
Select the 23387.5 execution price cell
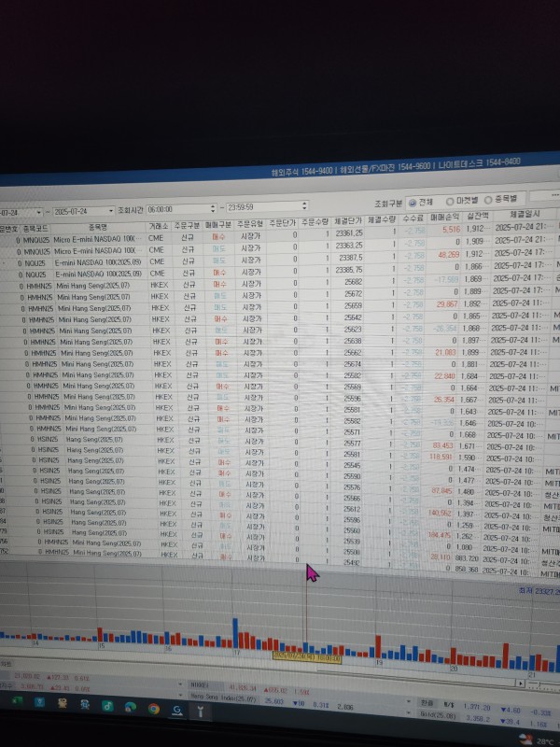pyautogui.click(x=349, y=258)
